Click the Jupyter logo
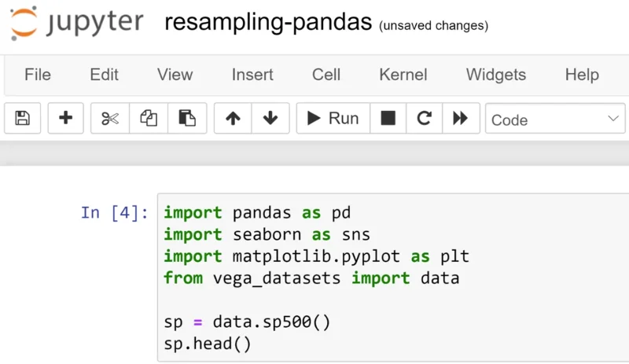The width and height of the screenshot is (629, 364). tap(76, 23)
